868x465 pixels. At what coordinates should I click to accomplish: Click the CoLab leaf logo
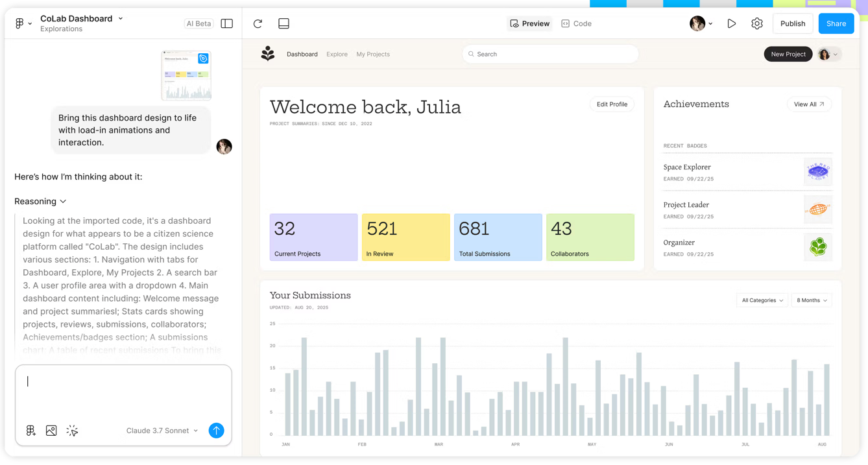pyautogui.click(x=268, y=54)
